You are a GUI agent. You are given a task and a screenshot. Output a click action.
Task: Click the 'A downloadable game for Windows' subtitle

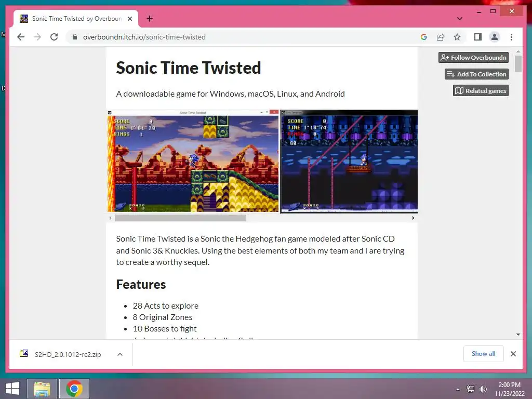(230, 94)
